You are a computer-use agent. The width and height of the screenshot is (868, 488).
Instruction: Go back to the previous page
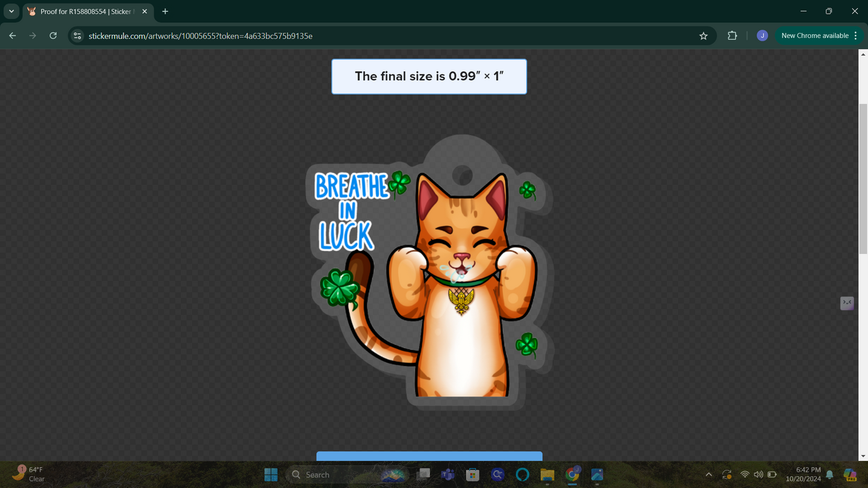coord(13,36)
